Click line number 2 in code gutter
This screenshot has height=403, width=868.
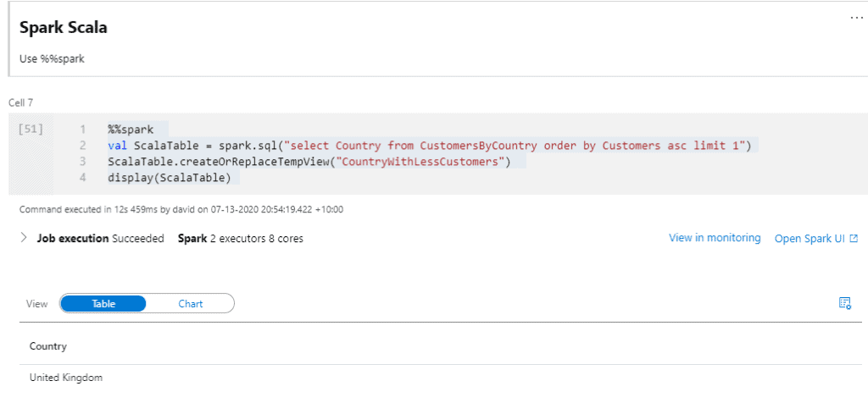click(x=82, y=146)
